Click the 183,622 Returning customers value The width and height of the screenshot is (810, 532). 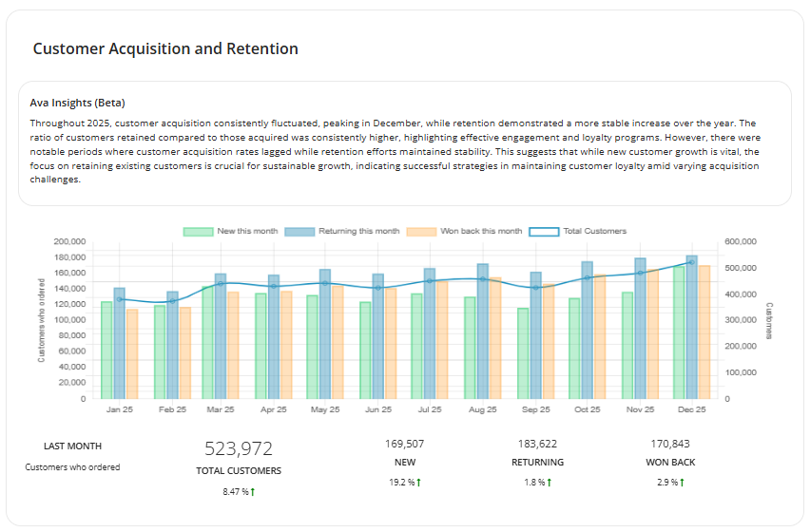[537, 444]
